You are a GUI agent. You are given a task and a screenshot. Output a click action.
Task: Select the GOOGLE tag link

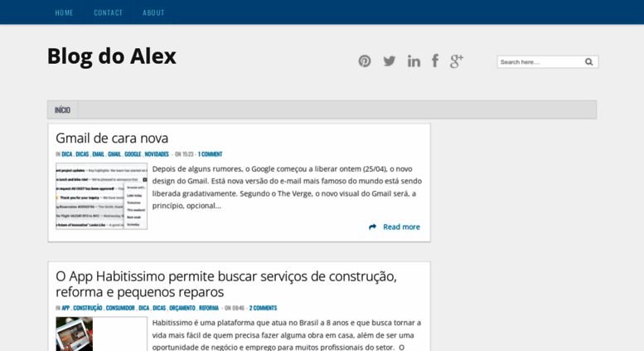133,154
